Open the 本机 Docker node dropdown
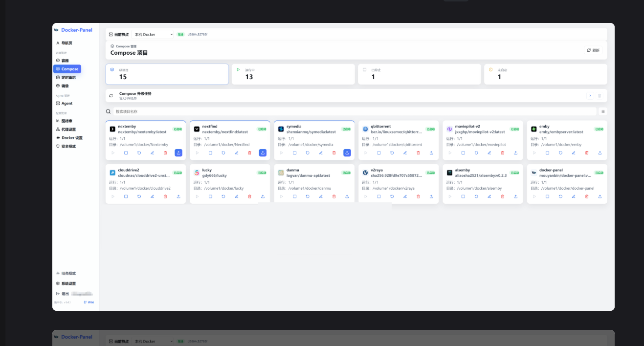The height and width of the screenshot is (346, 644). [153, 35]
